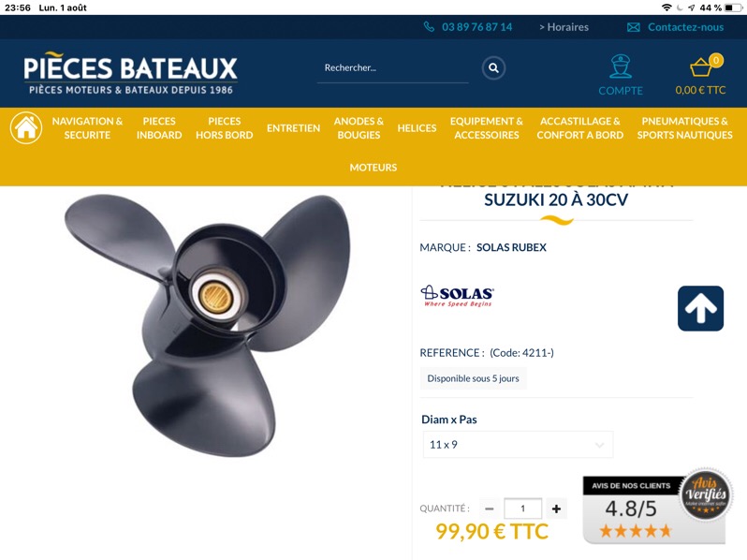Click the Solas brand logo
The width and height of the screenshot is (747, 560).
pos(458,296)
